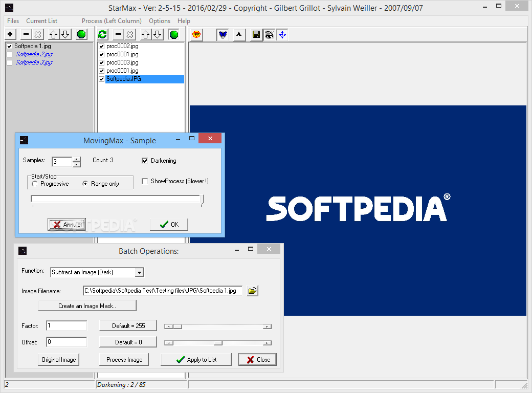Click the letter A text icon
The height and width of the screenshot is (393, 532).
239,34
